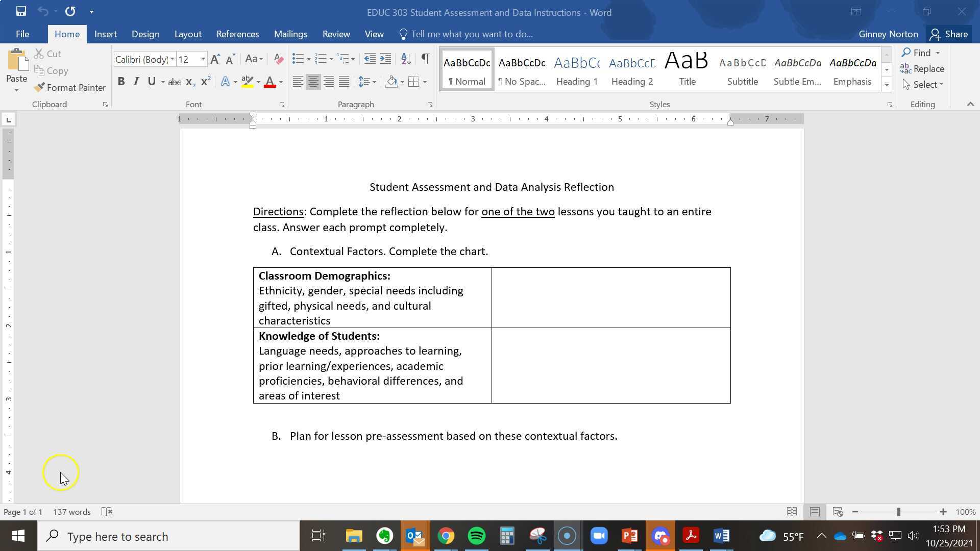Toggle strikethrough formatting
Image resolution: width=980 pixels, height=551 pixels.
(174, 82)
